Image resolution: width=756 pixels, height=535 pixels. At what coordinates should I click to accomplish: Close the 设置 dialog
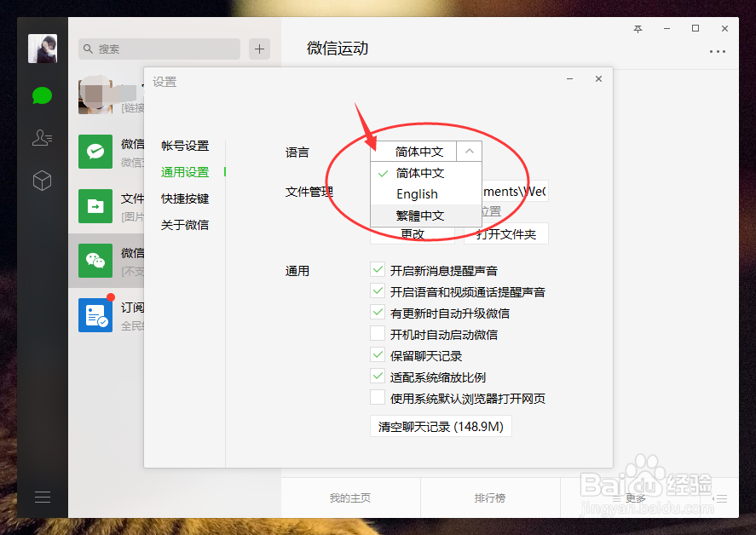pos(598,78)
